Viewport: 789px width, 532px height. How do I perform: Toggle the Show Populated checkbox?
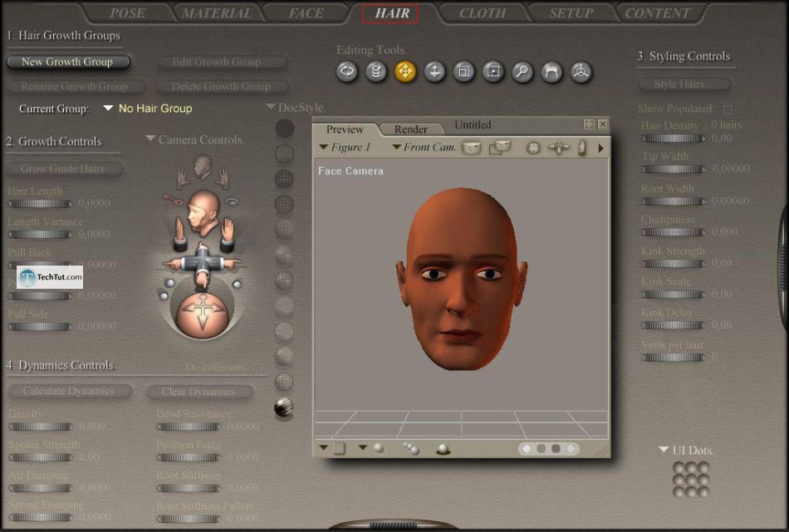click(x=727, y=109)
